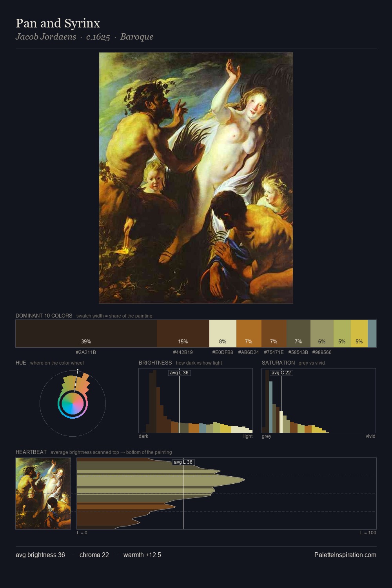The image size is (392, 588).
Task: Click the title Pan and Syrinx
Action: pyautogui.click(x=58, y=23)
